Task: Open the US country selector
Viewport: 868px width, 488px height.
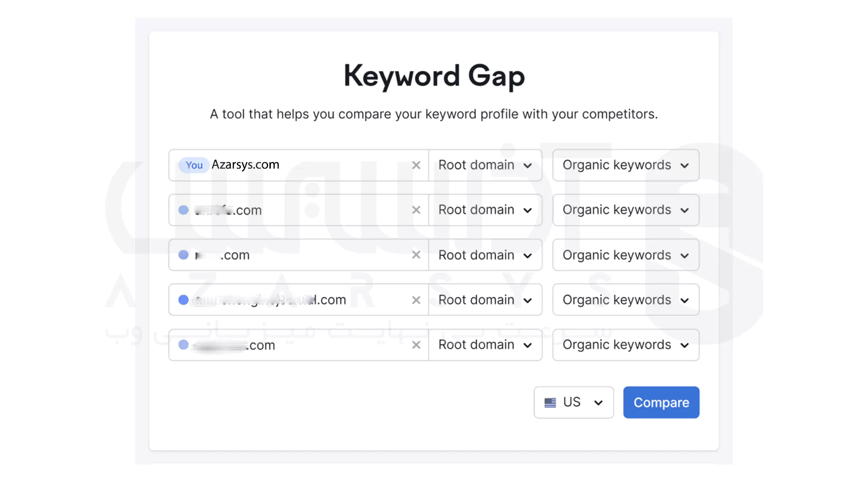Action: [573, 403]
